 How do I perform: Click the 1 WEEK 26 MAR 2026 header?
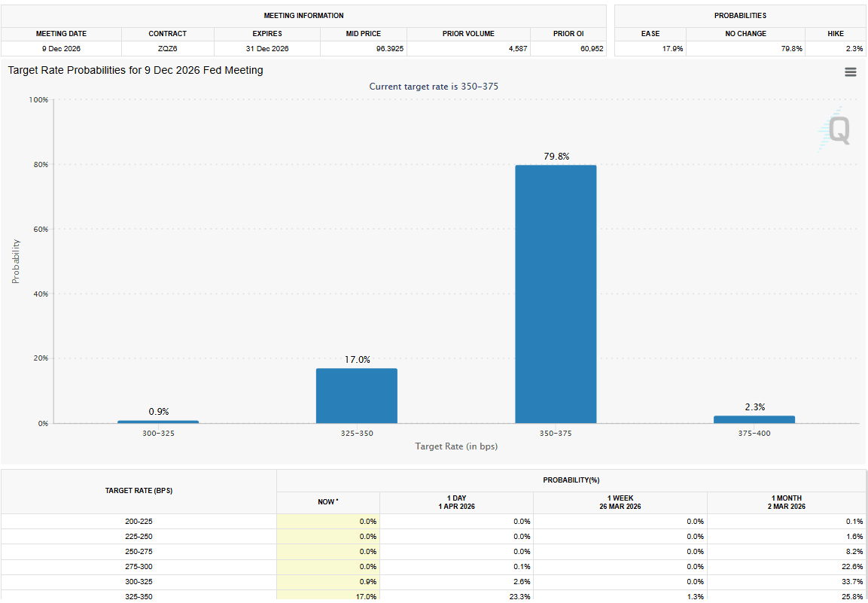pos(620,502)
